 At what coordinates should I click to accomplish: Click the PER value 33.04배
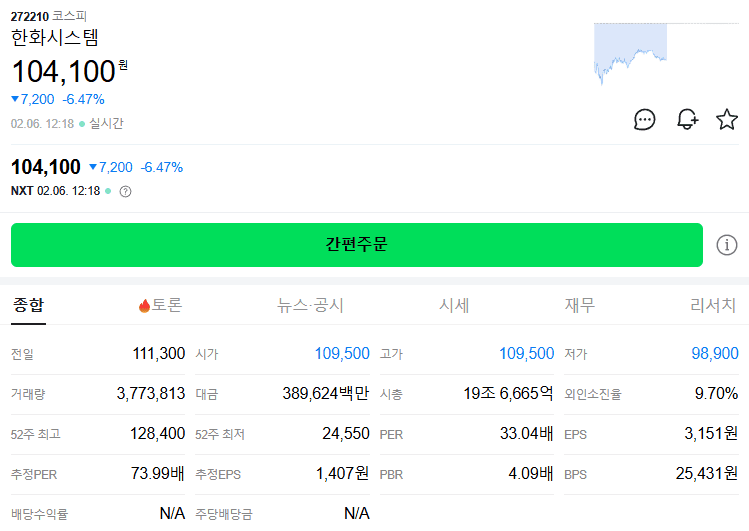tap(526, 434)
